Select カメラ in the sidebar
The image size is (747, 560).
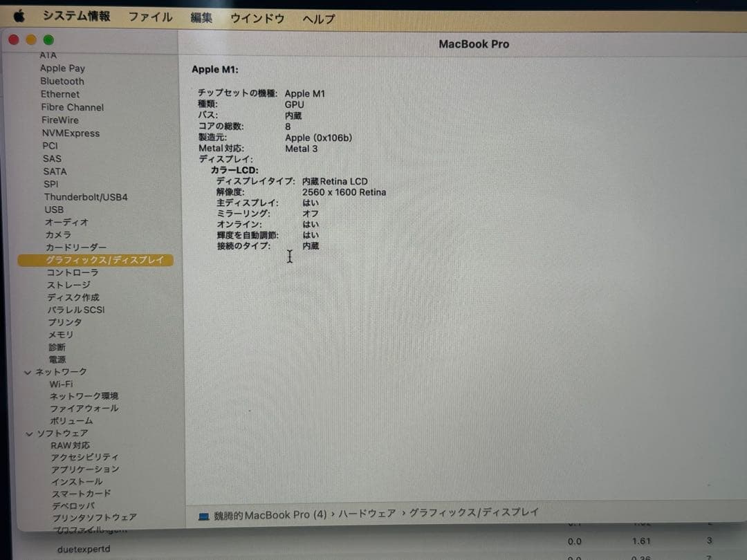(x=58, y=235)
